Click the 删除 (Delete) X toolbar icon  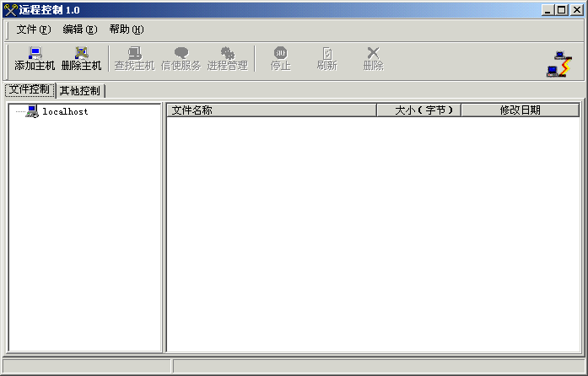373,53
